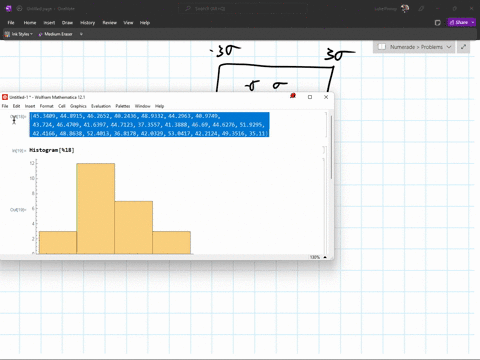Click the full page view expand icon
Image resolution: width=480 pixels, height=360 pixels.
click(x=463, y=47)
